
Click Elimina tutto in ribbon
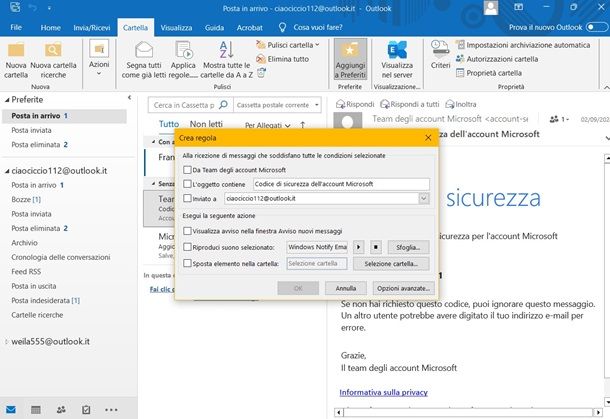(282, 59)
